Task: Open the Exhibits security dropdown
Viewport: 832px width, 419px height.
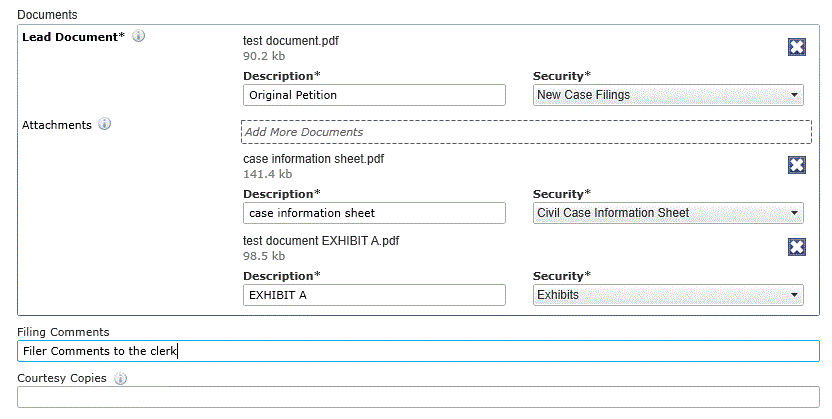Action: [x=668, y=295]
